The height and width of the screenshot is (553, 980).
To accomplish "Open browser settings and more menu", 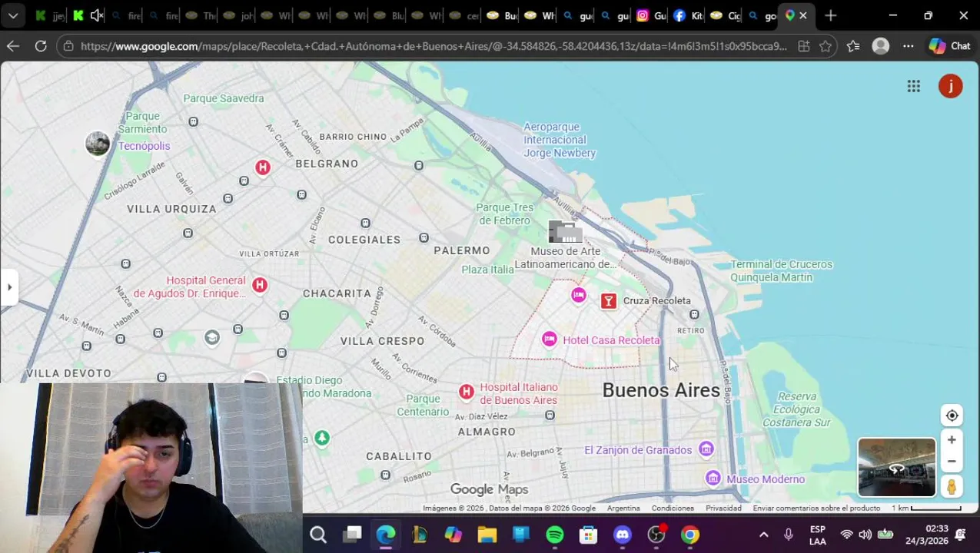I will [909, 46].
